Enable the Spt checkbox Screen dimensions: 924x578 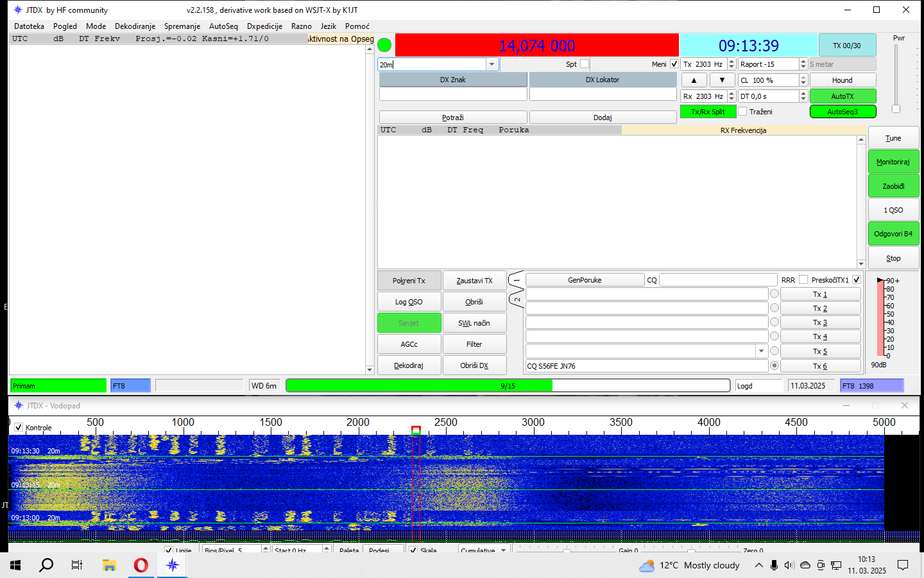[x=585, y=64]
